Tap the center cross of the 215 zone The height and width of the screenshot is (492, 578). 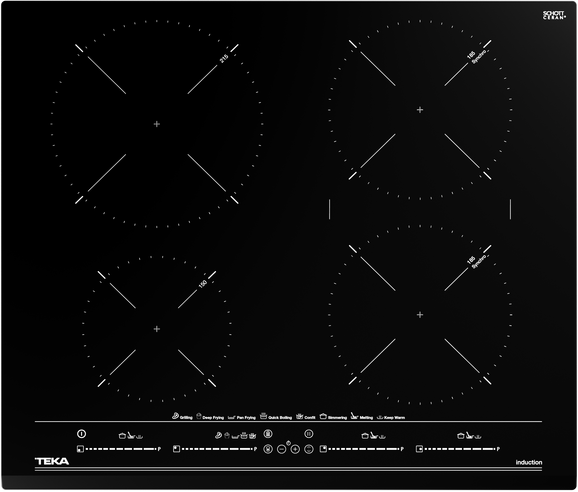[x=157, y=124]
